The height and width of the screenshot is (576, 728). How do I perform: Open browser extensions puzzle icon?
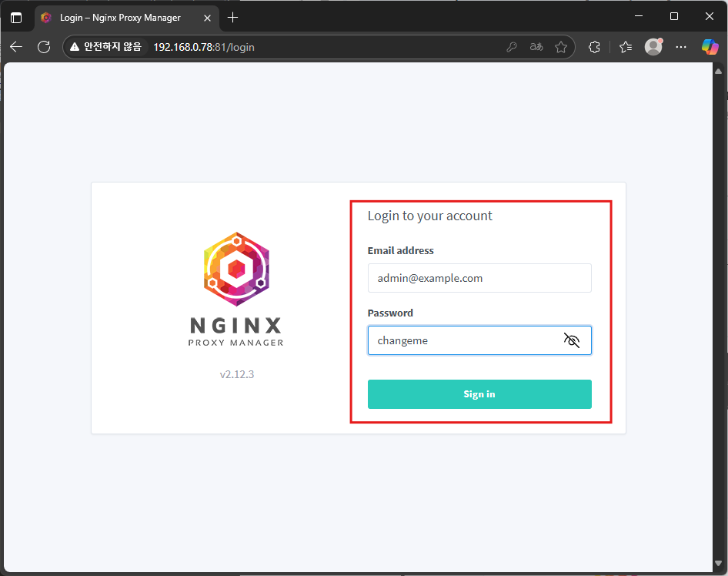594,47
